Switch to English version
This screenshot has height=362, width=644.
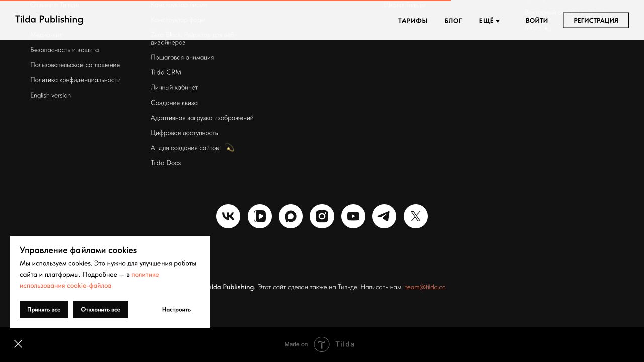[50, 95]
